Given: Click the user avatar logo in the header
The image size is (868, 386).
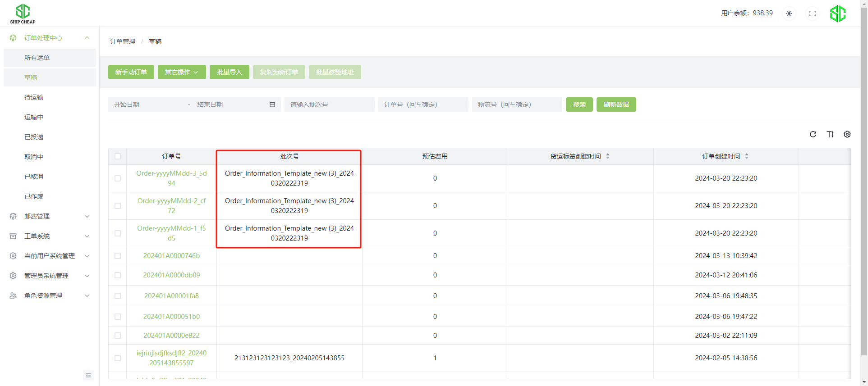Looking at the screenshot, I should (838, 14).
